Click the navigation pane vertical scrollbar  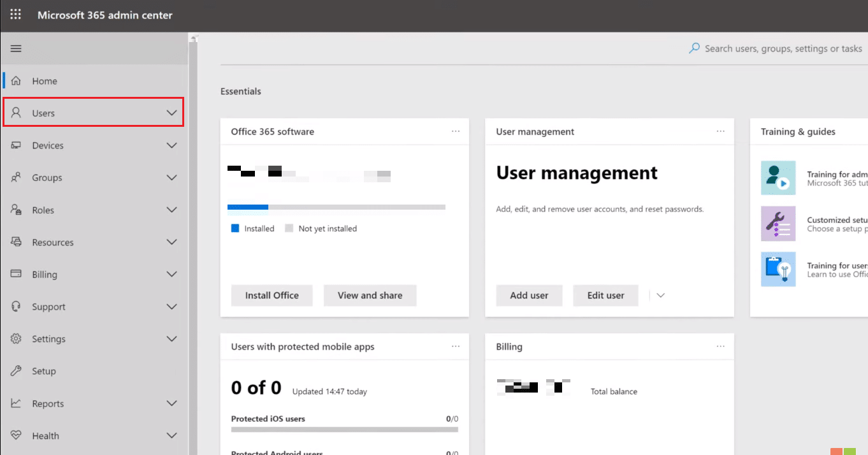193,245
